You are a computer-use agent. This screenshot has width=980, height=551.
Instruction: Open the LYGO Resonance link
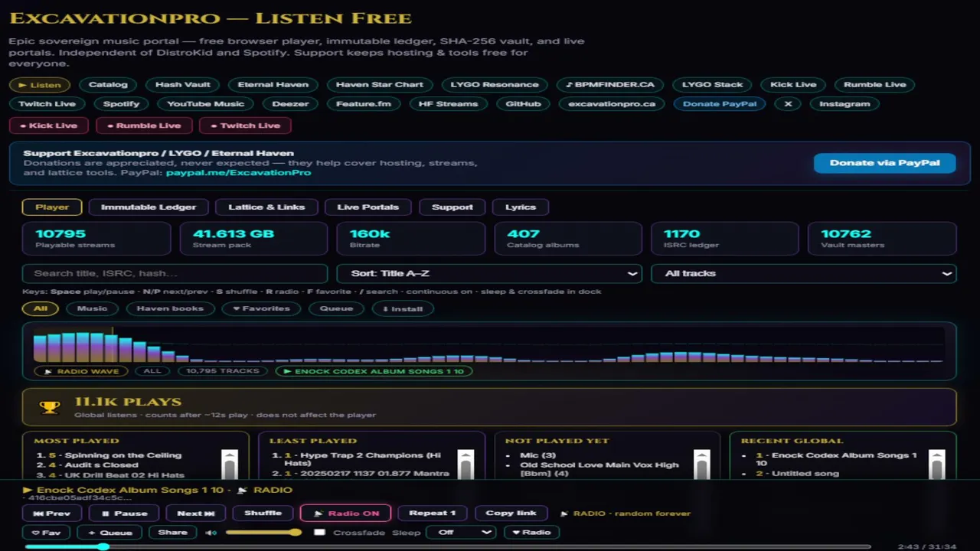click(x=495, y=84)
